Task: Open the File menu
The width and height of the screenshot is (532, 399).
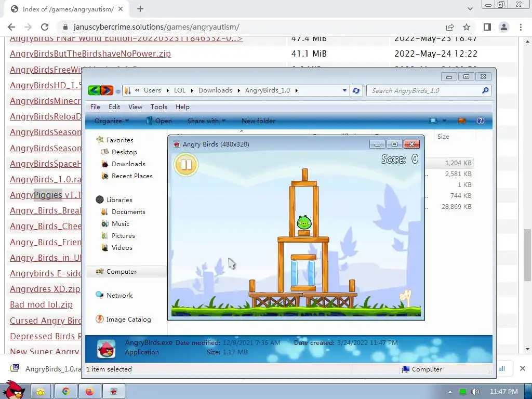Action: pos(95,107)
